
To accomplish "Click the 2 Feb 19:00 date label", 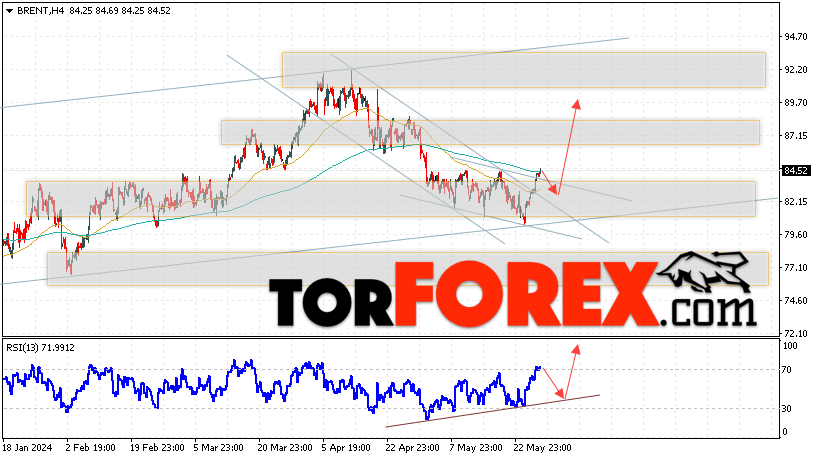I will 91,448.
